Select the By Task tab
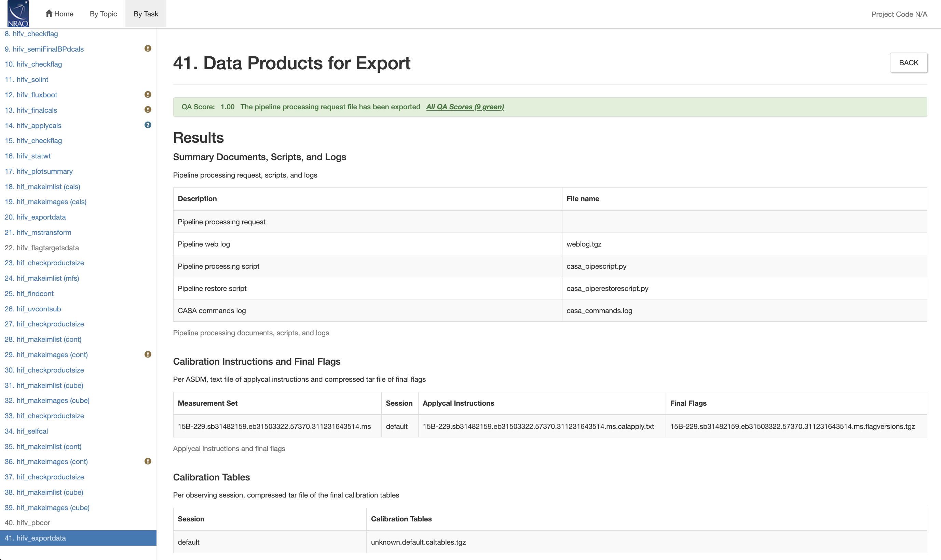Viewport: 941px width, 560px height. tap(146, 14)
